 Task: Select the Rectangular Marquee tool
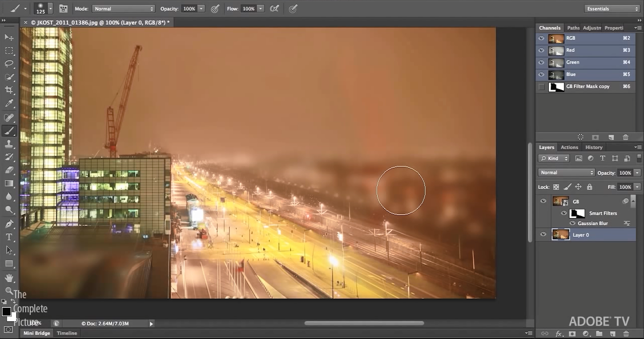(x=9, y=50)
